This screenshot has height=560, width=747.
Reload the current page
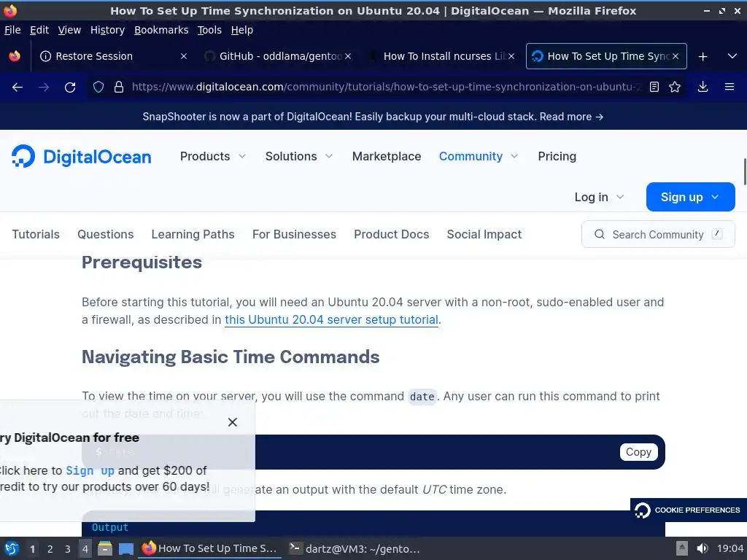point(70,87)
